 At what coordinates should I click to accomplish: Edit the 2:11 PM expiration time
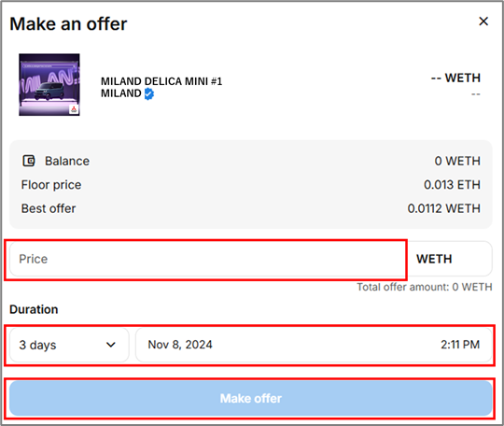click(460, 345)
